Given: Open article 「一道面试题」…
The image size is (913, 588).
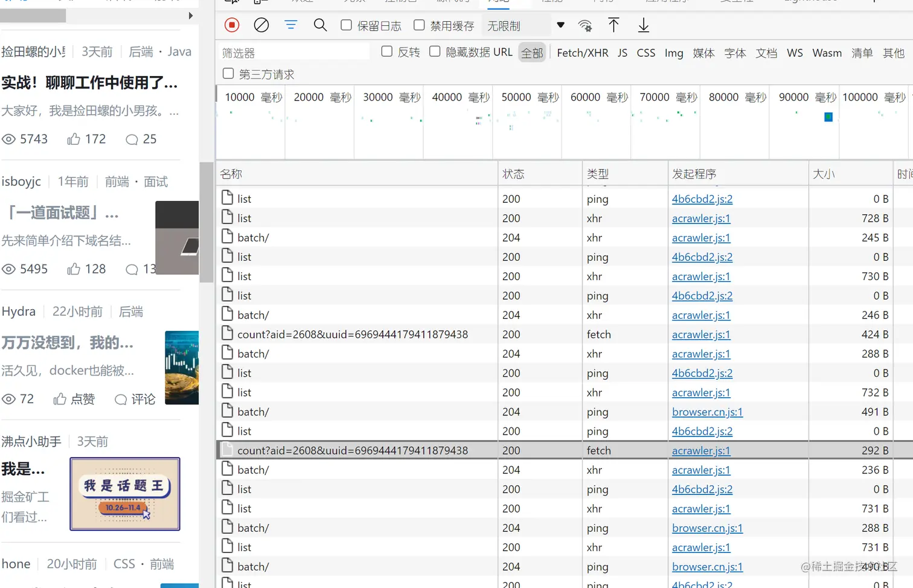Looking at the screenshot, I should coord(60,213).
